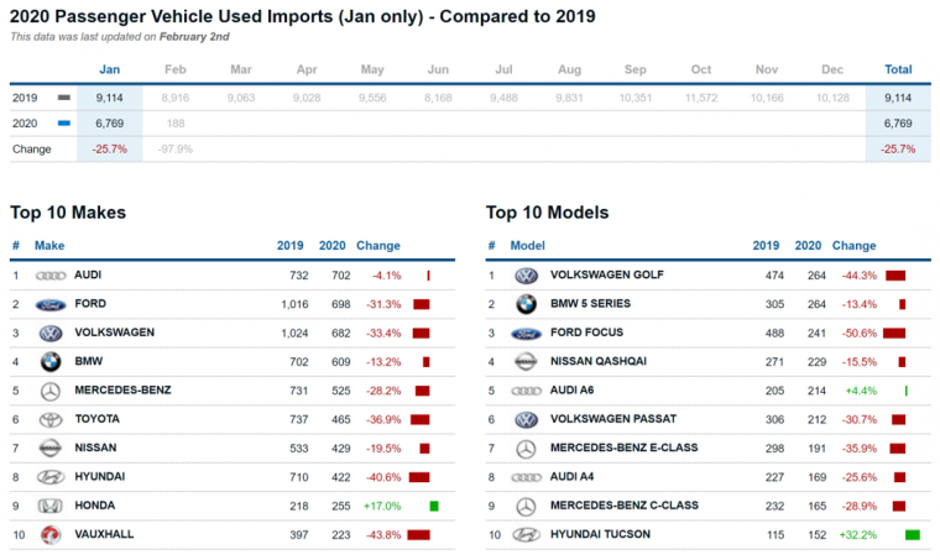940x560 pixels.
Task: Click the Ford logo in Top 10 Makes
Action: [x=50, y=305]
